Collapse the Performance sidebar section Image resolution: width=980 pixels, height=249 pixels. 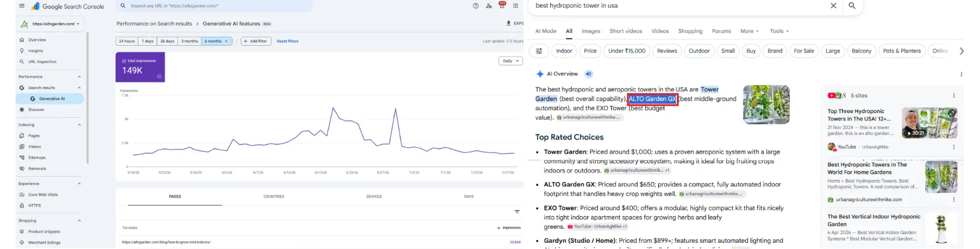79,77
